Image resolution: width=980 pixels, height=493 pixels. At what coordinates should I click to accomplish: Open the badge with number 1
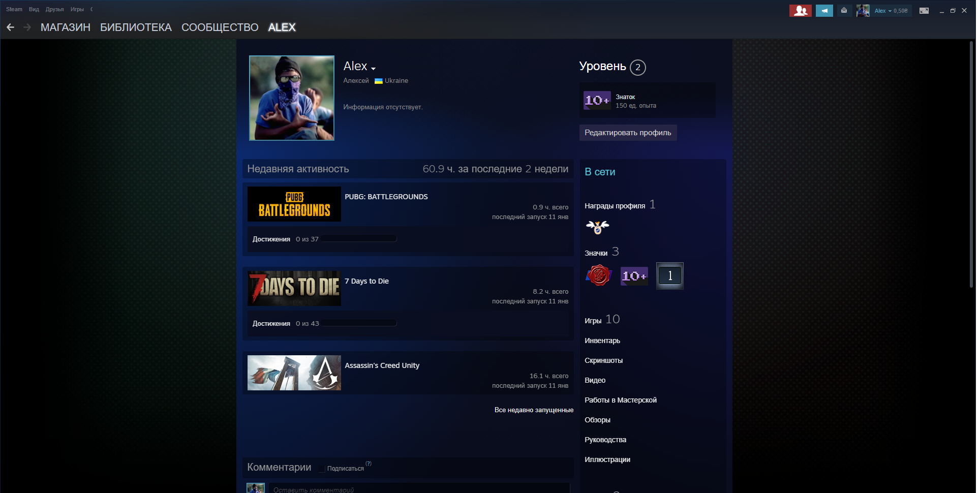pyautogui.click(x=669, y=276)
